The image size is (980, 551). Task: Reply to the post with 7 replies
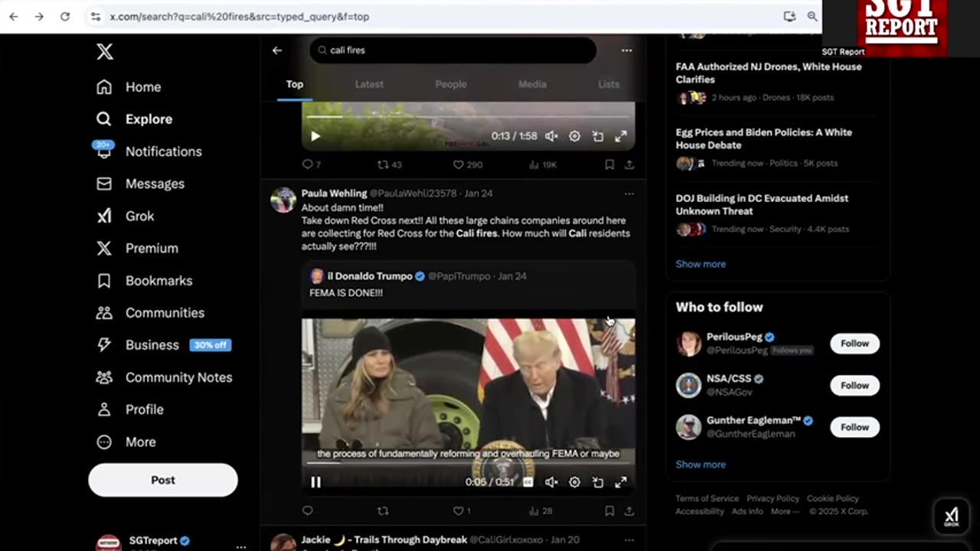pyautogui.click(x=312, y=165)
